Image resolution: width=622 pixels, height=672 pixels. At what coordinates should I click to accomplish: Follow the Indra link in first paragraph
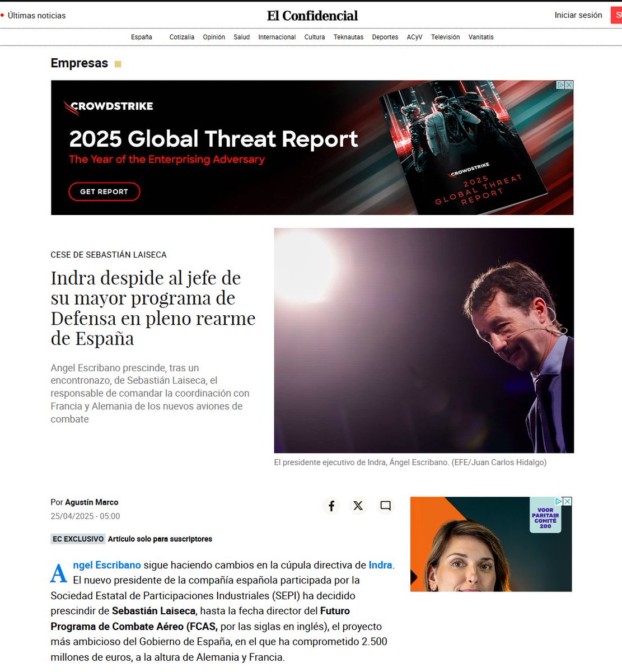click(x=380, y=565)
